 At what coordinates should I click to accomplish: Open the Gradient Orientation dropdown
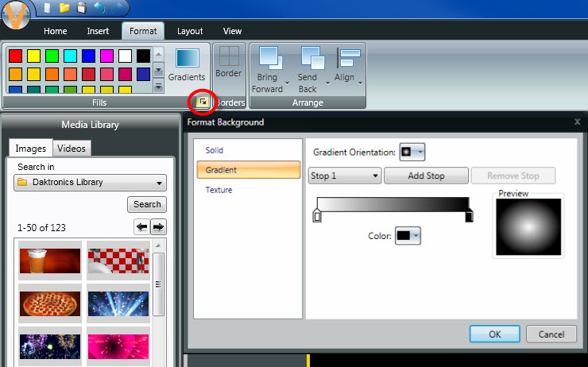pos(412,152)
